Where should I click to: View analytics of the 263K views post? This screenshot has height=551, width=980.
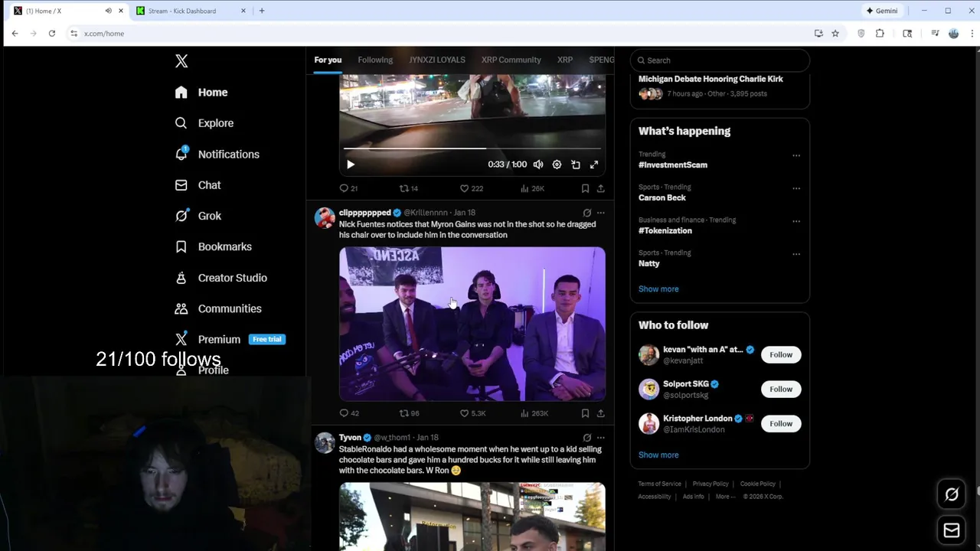click(x=534, y=413)
